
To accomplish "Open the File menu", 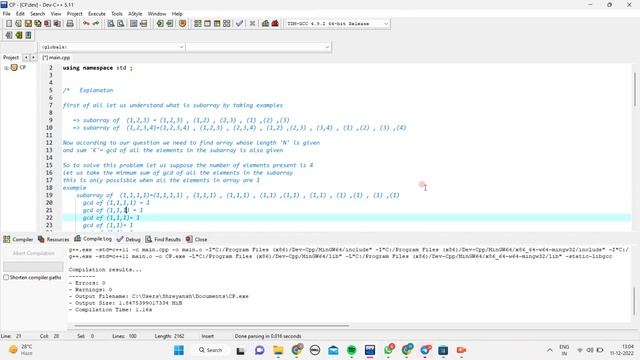I will (7, 14).
